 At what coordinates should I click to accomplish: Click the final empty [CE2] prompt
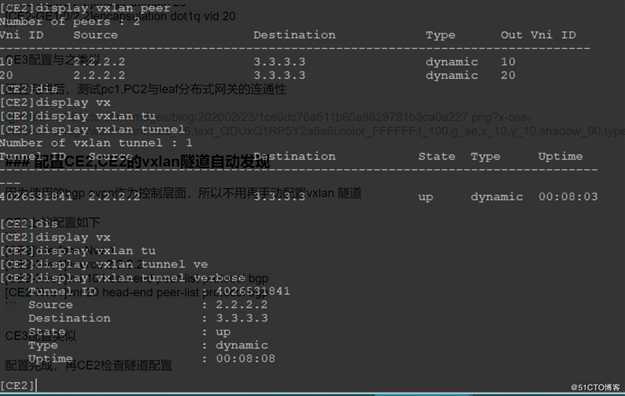[x=18, y=386]
